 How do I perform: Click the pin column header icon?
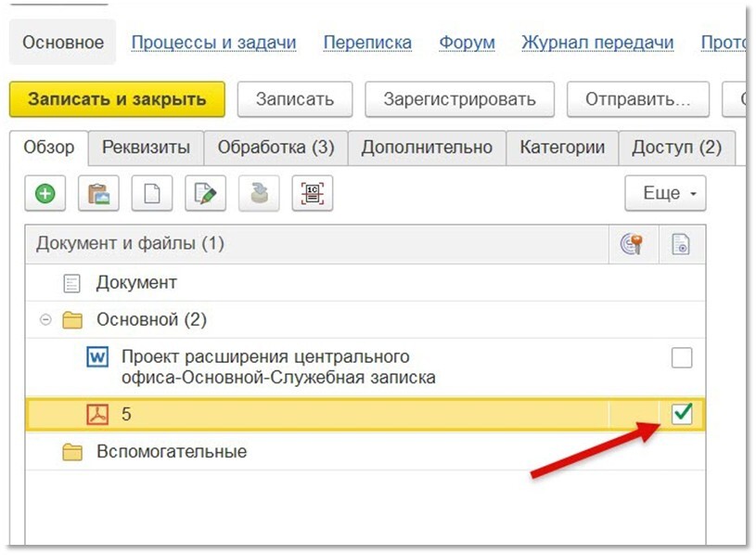pyautogui.click(x=632, y=244)
